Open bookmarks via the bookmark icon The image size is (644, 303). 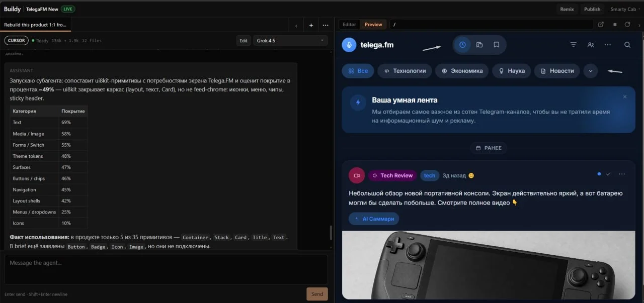coord(496,45)
